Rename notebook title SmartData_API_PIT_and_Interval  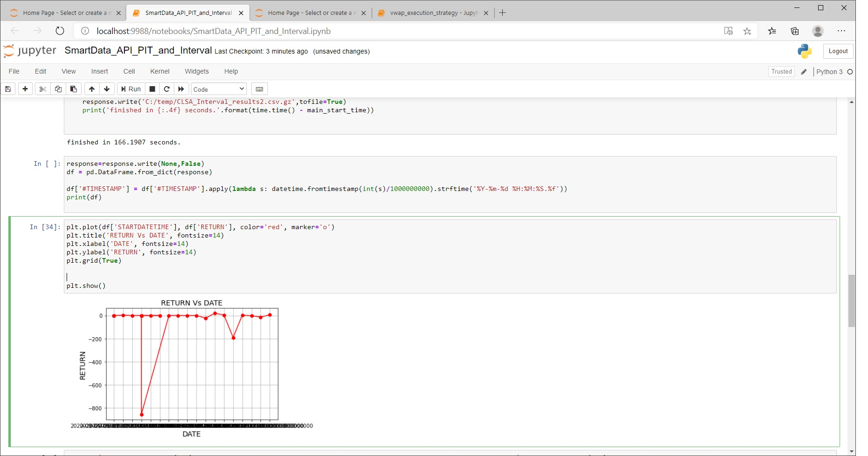(138, 50)
